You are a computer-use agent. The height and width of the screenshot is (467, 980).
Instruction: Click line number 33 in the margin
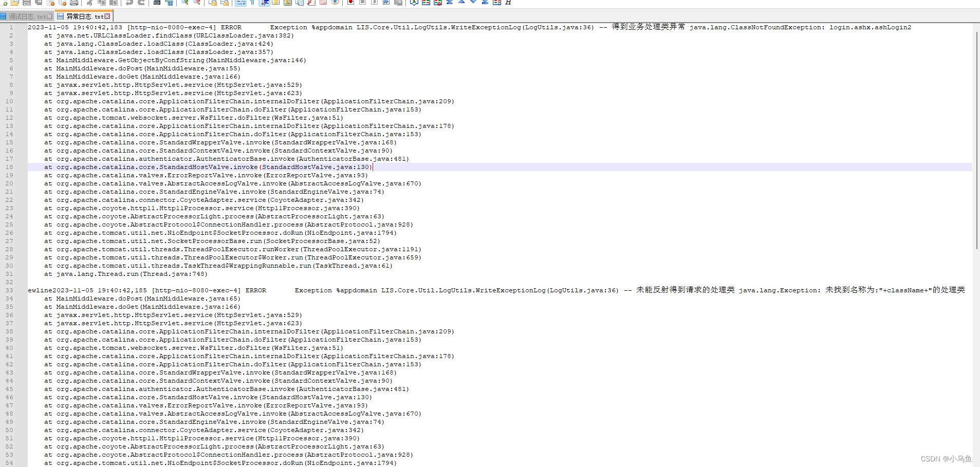click(9, 290)
